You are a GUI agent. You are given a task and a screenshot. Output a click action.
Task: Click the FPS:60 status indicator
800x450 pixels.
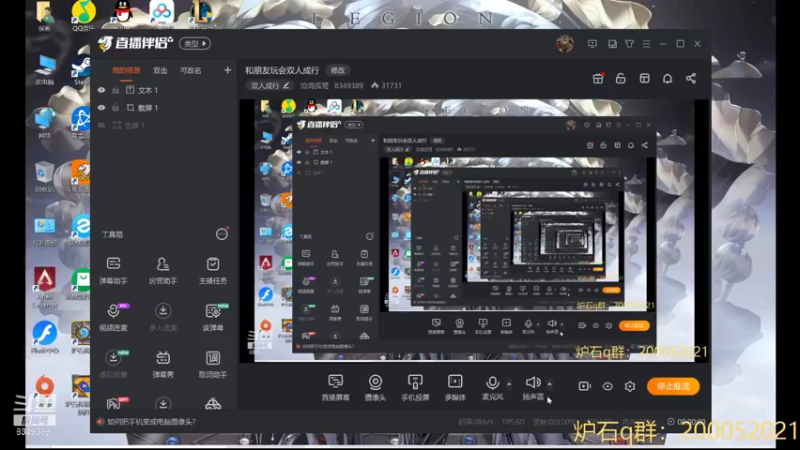(x=513, y=422)
